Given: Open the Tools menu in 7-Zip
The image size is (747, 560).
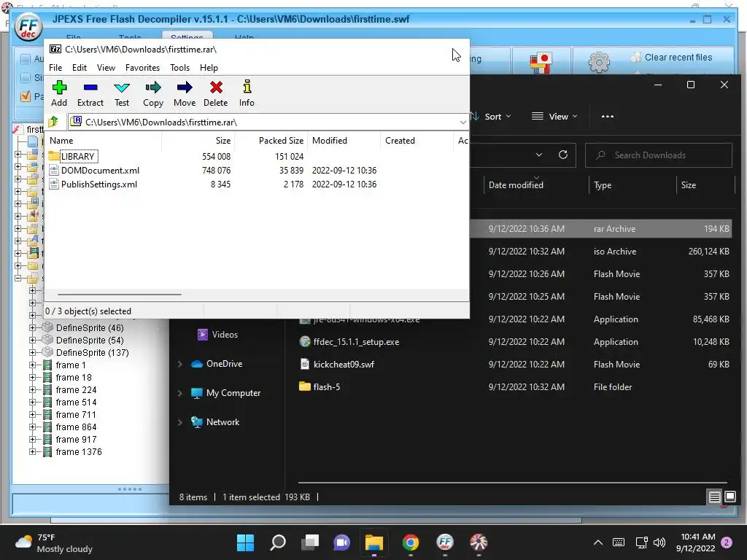Looking at the screenshot, I should (x=179, y=68).
